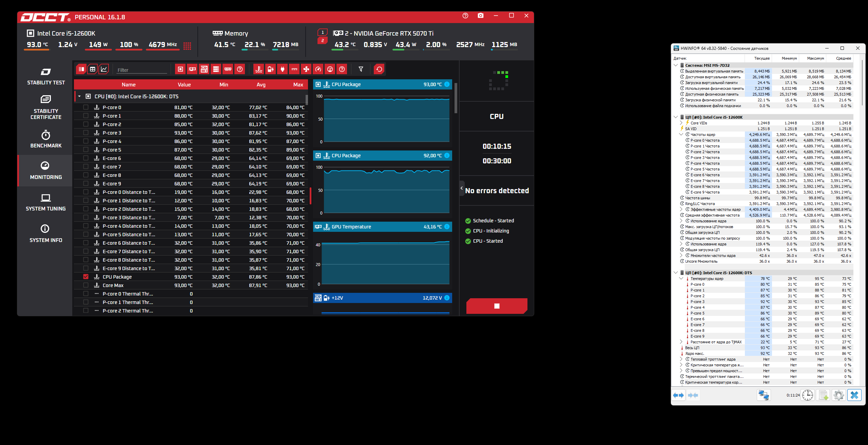868x445 pixels.
Task: Check the P-core 0 checkbox
Action: pos(86,107)
